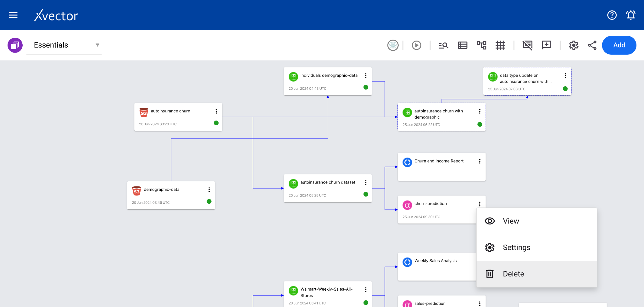Viewport: 644px width, 307px height.
Task: Click the share icon
Action: 592,45
